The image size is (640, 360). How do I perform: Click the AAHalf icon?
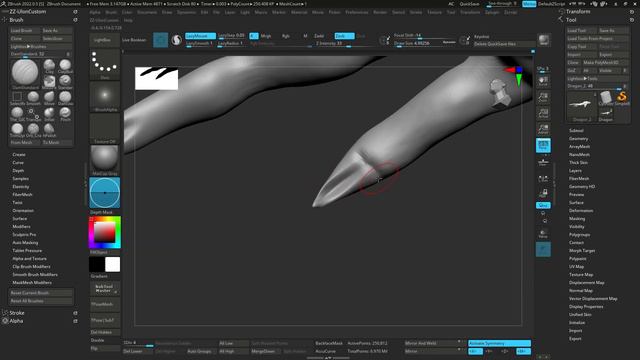[x=543, y=129]
